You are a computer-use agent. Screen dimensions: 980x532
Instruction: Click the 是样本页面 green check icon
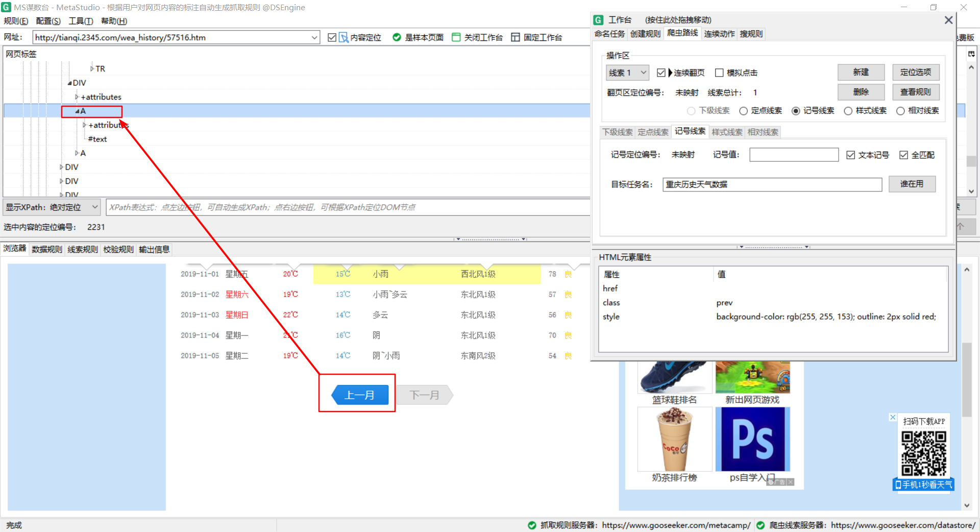coord(397,37)
